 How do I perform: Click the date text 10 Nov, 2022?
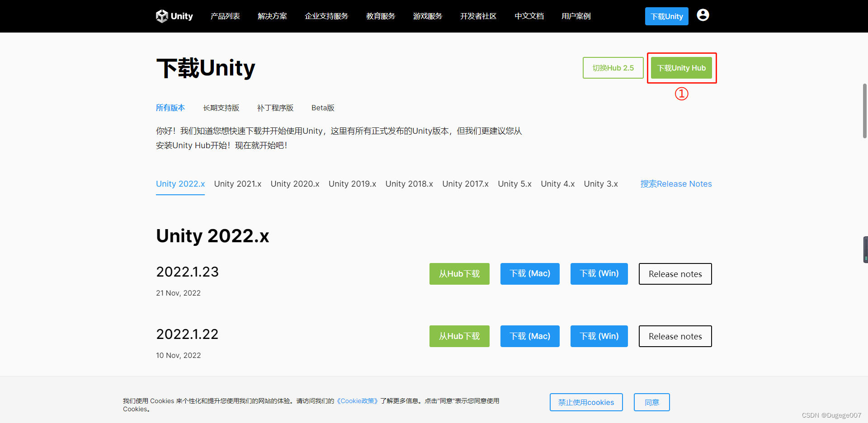[x=178, y=355]
